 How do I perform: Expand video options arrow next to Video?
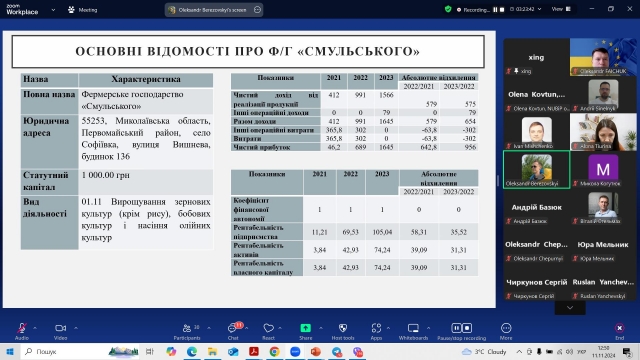tap(76, 328)
